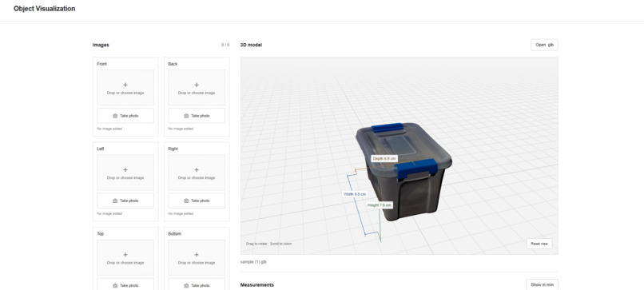Choose an image in the Top drop zone
The image size is (644, 290).
click(125, 257)
